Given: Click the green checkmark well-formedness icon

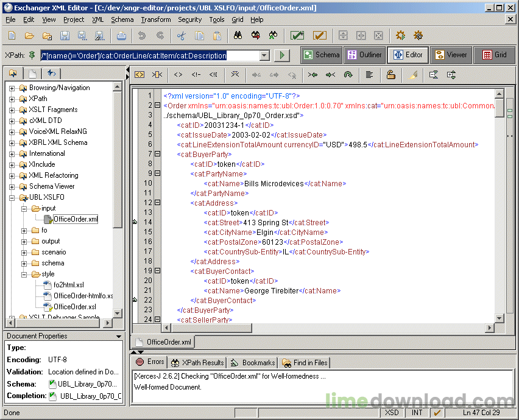Looking at the screenshot, I should coord(297,35).
